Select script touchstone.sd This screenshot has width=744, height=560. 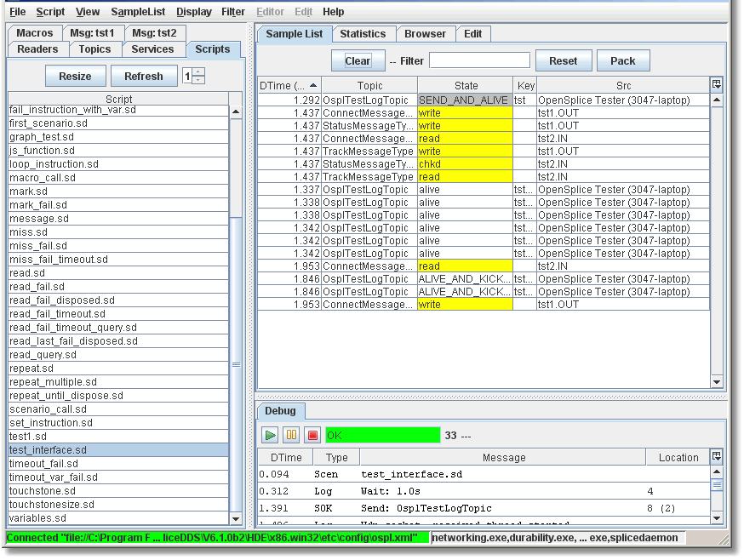point(118,491)
